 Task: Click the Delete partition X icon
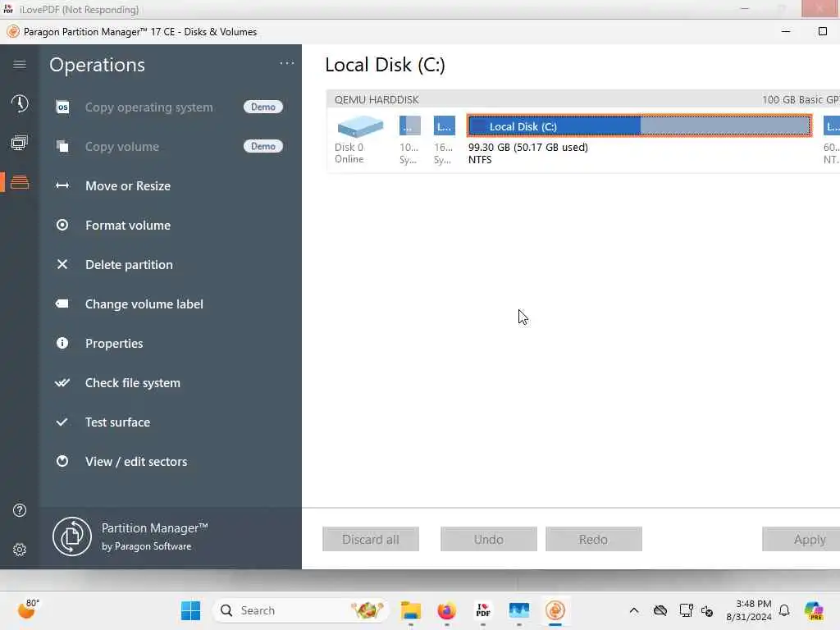click(62, 265)
